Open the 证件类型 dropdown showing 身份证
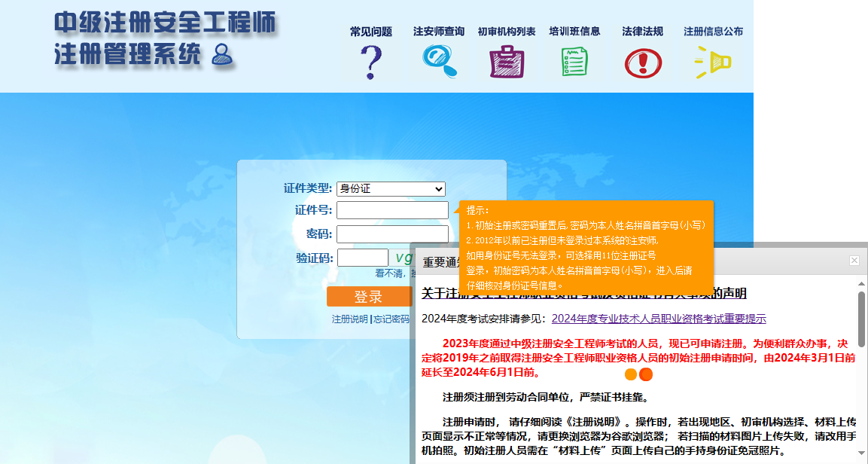 tap(391, 189)
